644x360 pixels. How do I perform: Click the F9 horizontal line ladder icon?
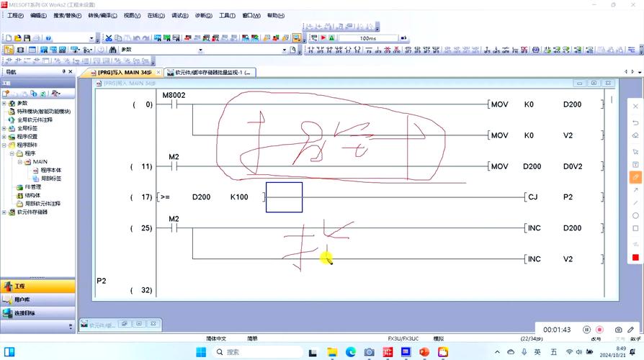(369, 50)
